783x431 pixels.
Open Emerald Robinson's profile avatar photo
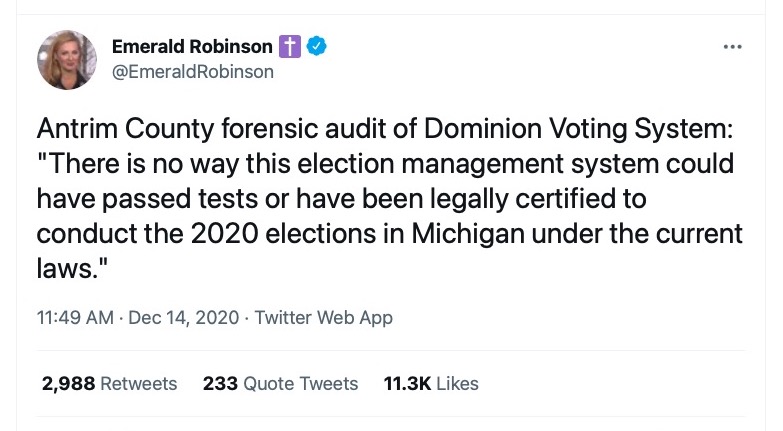pos(67,59)
